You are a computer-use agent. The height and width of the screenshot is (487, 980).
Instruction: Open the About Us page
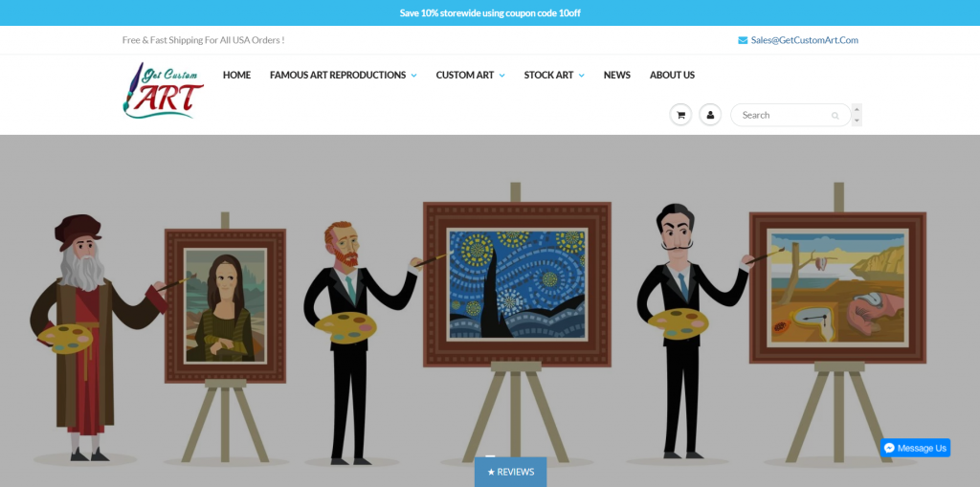[x=672, y=75]
